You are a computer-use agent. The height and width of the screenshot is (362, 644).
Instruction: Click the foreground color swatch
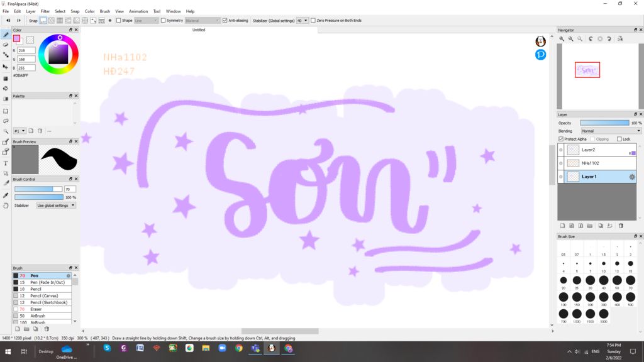point(16,38)
